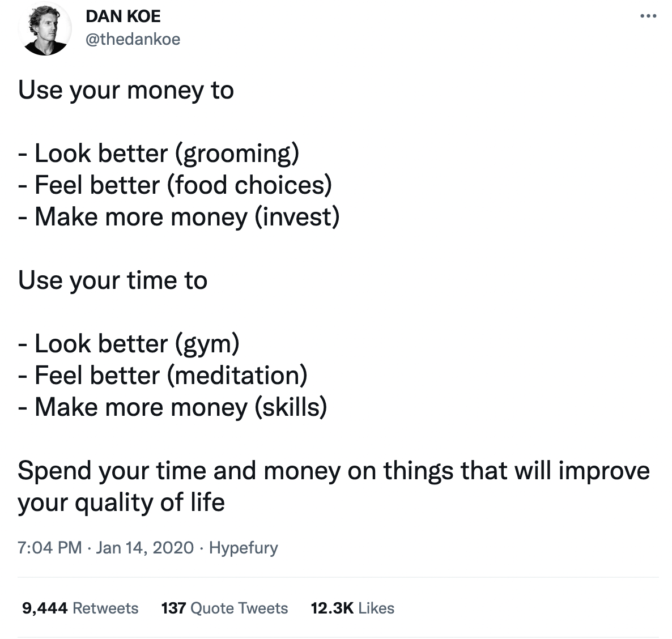Image resolution: width=672 pixels, height=639 pixels.
Task: Click the 'Look better (grooming)' line
Action: [159, 154]
